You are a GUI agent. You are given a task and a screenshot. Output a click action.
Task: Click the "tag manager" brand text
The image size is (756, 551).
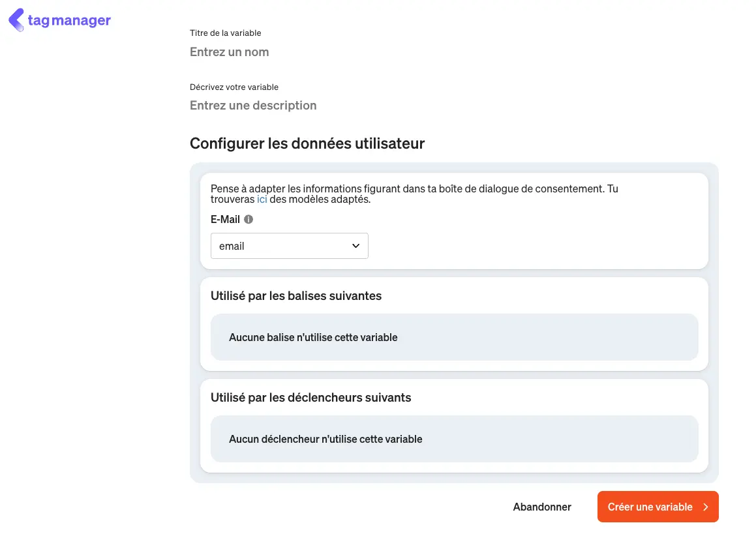(x=69, y=21)
